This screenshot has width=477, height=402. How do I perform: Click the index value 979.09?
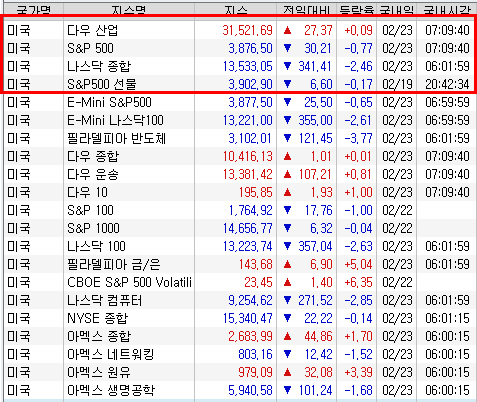point(256,372)
